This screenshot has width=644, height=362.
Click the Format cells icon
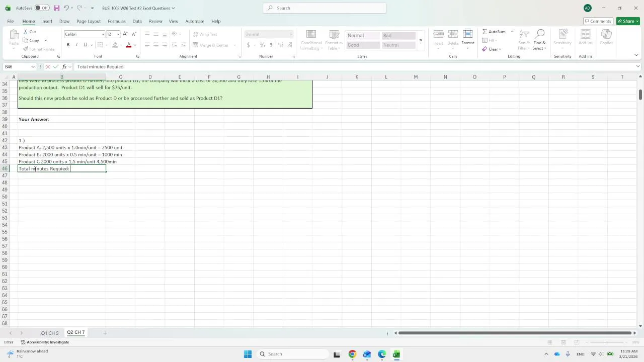(468, 34)
